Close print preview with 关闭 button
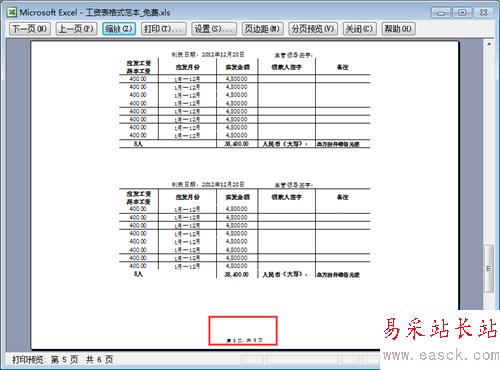The image size is (500, 370). (360, 29)
